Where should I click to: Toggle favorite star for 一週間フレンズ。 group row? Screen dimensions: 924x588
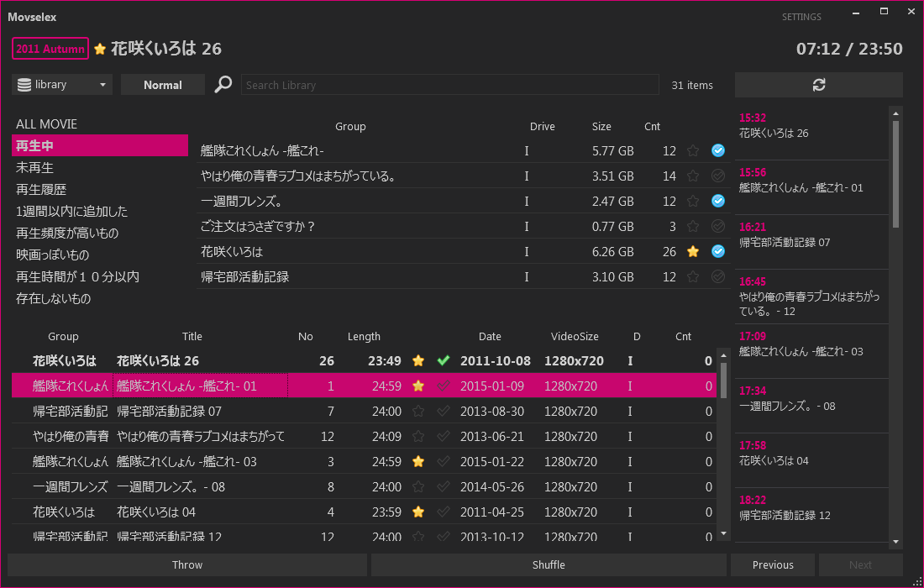coord(693,202)
